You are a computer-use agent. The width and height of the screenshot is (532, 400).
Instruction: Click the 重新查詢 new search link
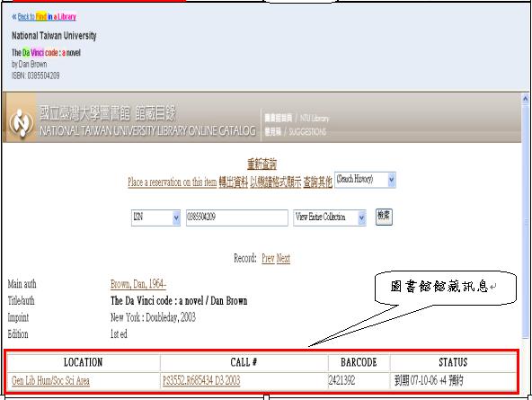coord(262,164)
